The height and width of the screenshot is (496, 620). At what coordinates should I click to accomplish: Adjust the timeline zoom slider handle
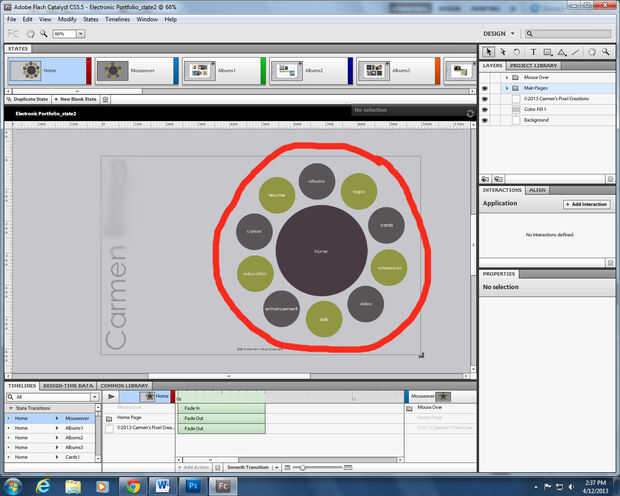302,468
